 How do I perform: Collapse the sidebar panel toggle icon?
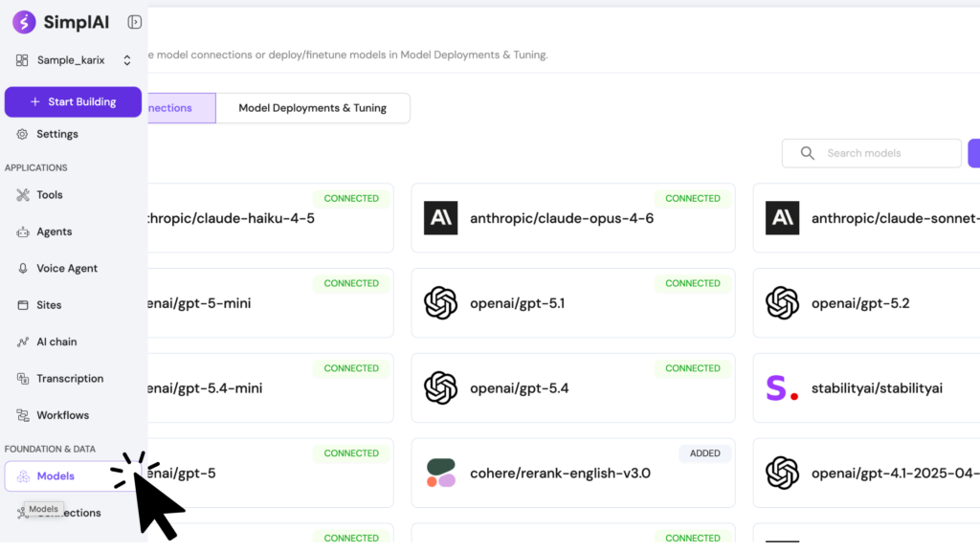[x=134, y=22]
